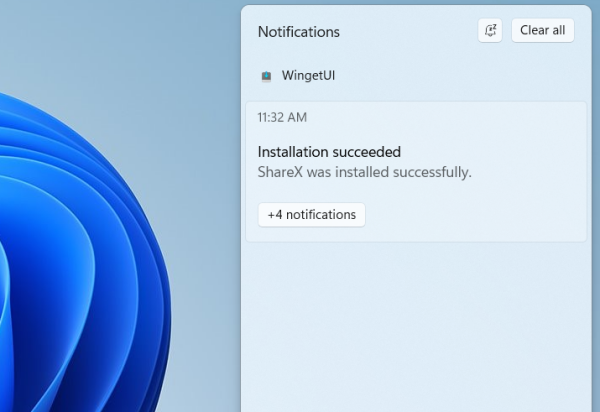Click the Notifications panel title
600x412 pixels.
point(298,32)
